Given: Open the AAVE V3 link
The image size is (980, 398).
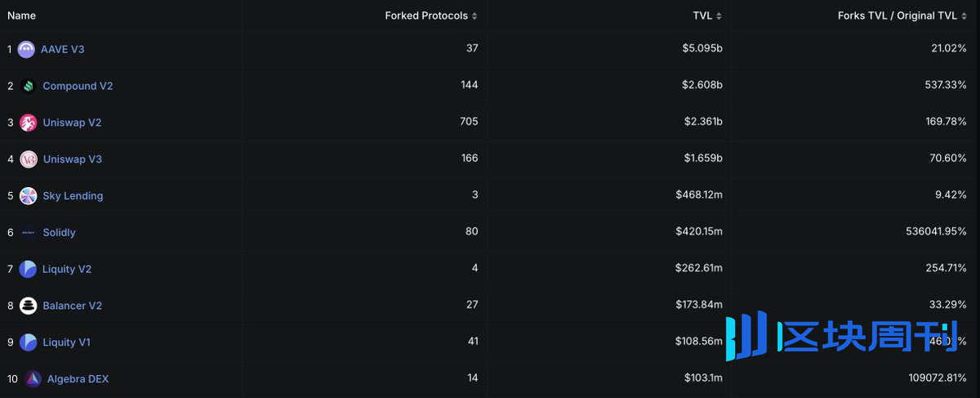Looking at the screenshot, I should pyautogui.click(x=63, y=49).
